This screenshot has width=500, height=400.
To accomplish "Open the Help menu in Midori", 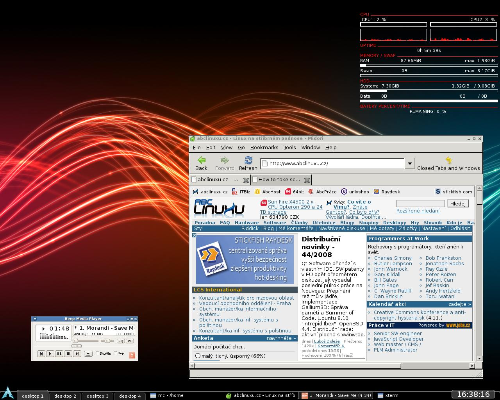I will point(331,147).
